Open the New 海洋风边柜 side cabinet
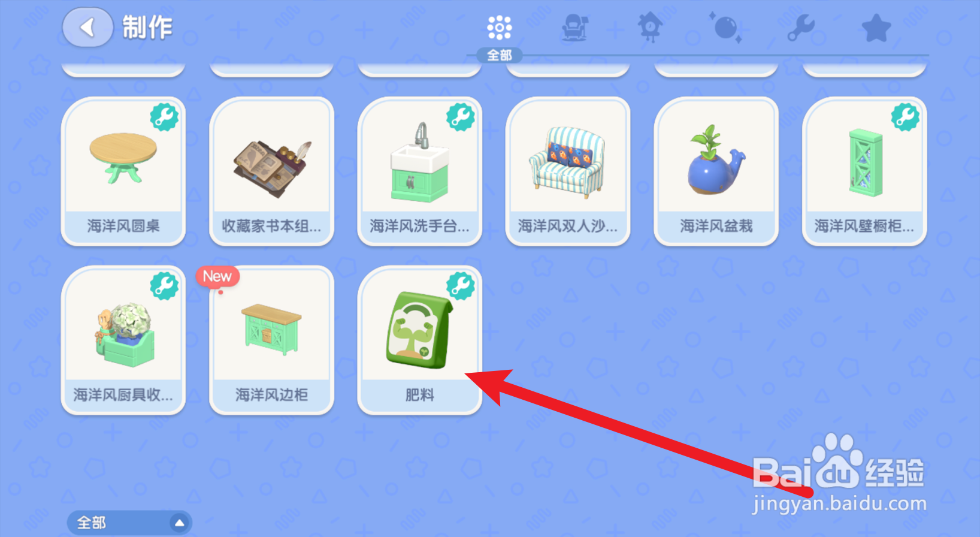 coord(271,340)
